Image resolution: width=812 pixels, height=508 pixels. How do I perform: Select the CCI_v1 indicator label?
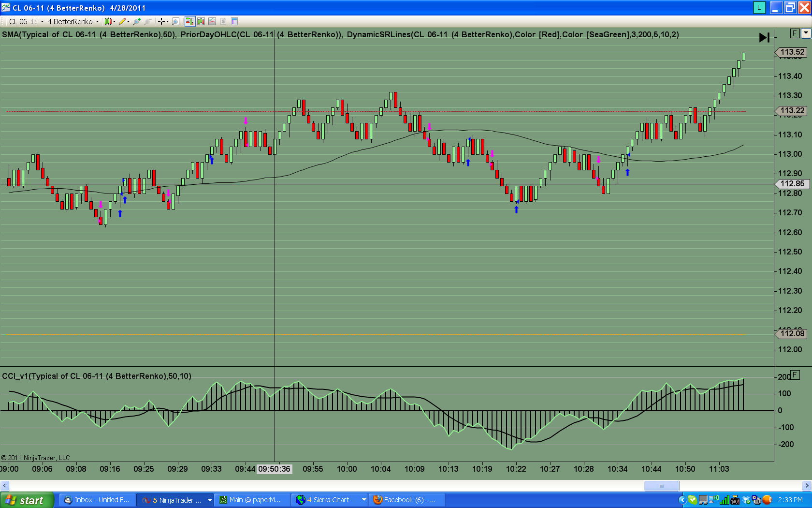tap(97, 376)
